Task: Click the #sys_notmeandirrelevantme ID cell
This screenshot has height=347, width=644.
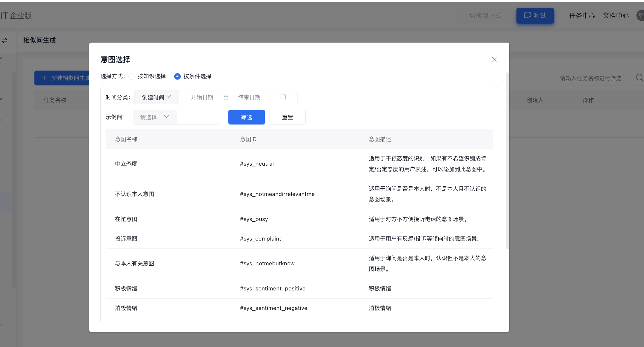Action: coord(277,194)
